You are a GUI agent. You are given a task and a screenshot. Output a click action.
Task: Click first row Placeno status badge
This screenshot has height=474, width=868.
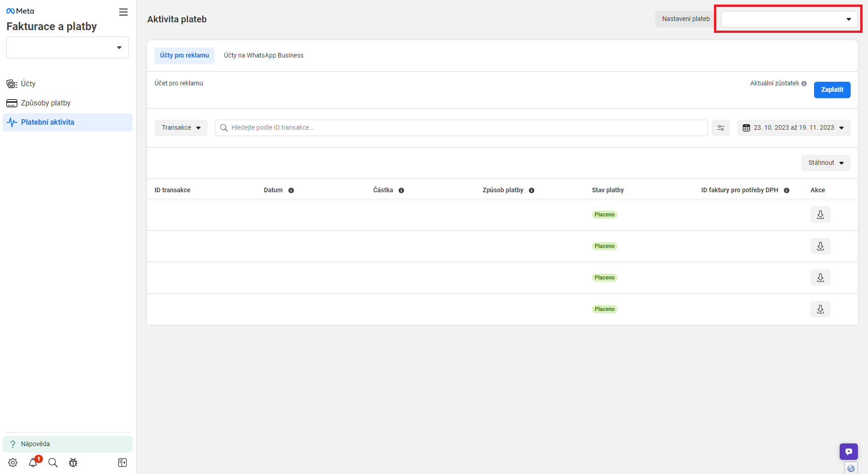(604, 215)
